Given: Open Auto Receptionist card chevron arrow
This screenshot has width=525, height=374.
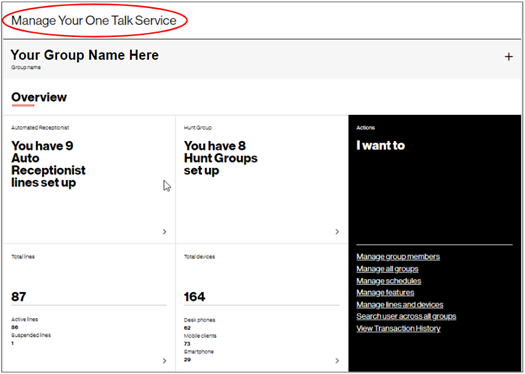Looking at the screenshot, I should (x=164, y=231).
